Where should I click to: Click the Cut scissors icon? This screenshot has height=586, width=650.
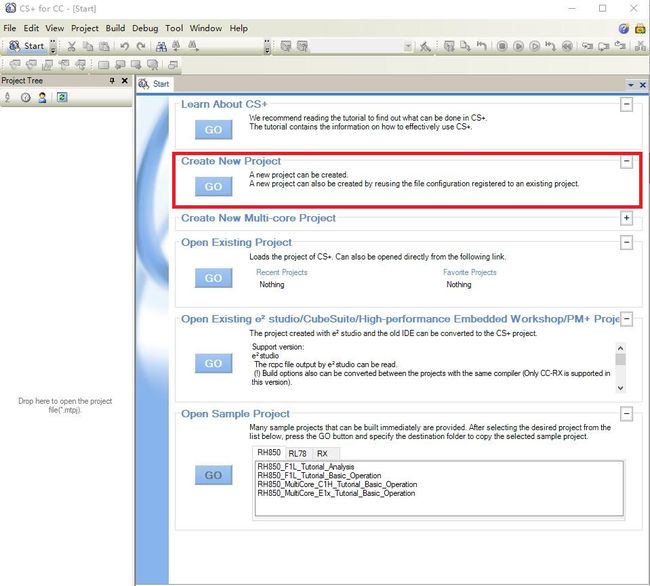tap(71, 46)
